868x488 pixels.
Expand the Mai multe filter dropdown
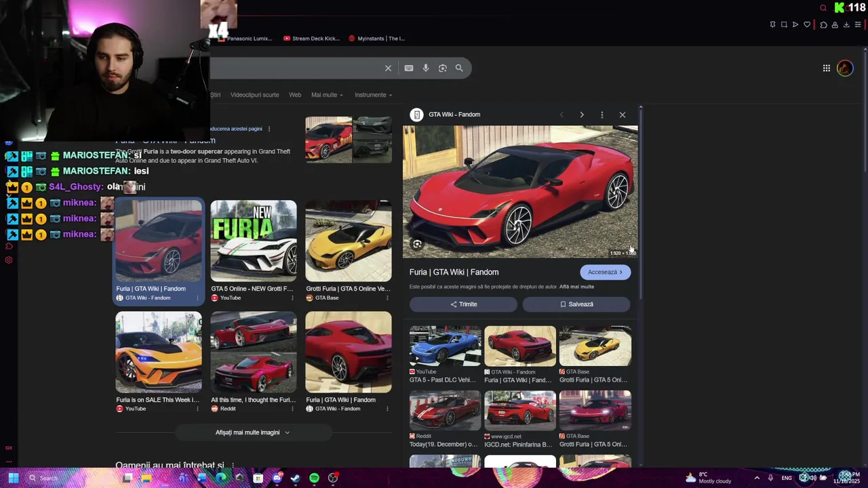click(327, 95)
